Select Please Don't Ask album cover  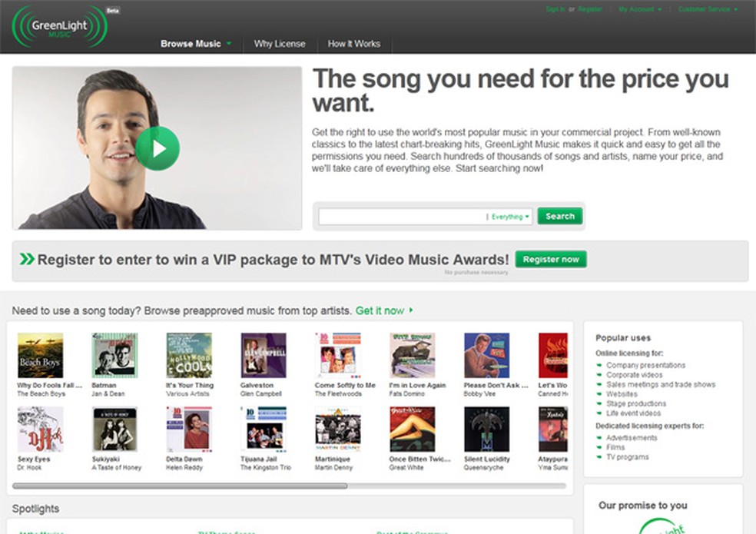pyautogui.click(x=486, y=355)
